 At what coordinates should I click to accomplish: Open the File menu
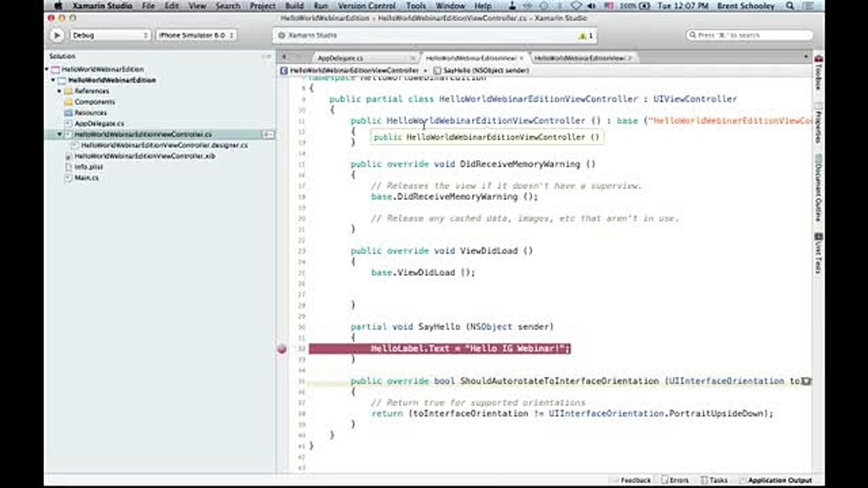[x=149, y=5]
